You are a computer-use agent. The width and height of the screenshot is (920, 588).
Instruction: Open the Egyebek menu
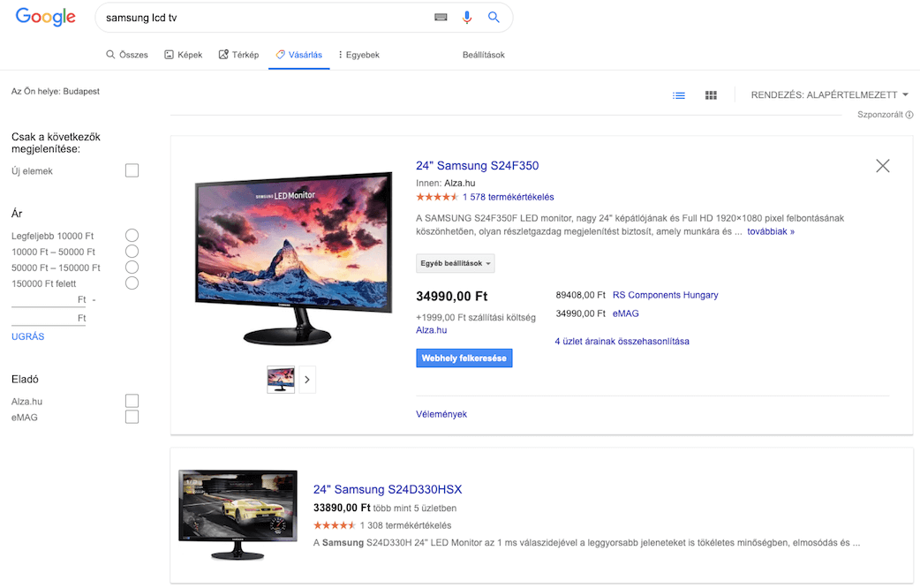pyautogui.click(x=359, y=55)
